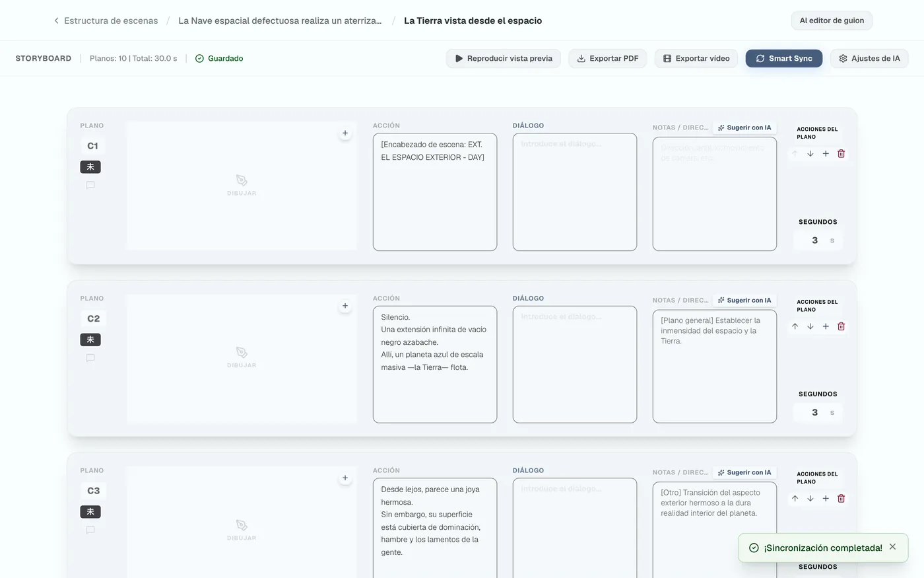
Task: Edit the C2 note about Plano general
Action: tap(715, 366)
